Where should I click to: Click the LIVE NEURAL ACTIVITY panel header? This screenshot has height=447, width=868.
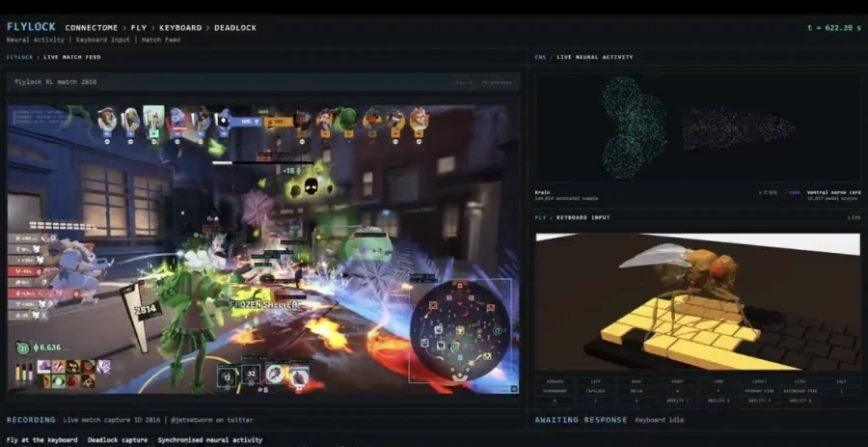point(594,57)
